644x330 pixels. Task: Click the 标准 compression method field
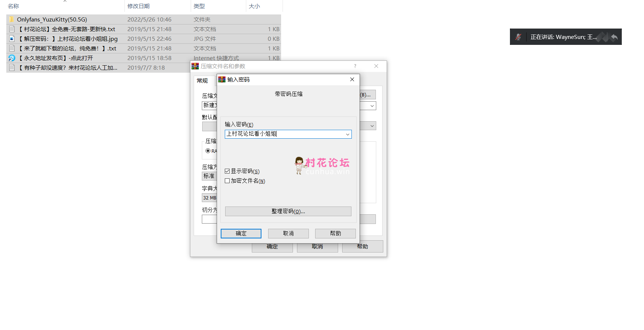click(x=209, y=176)
